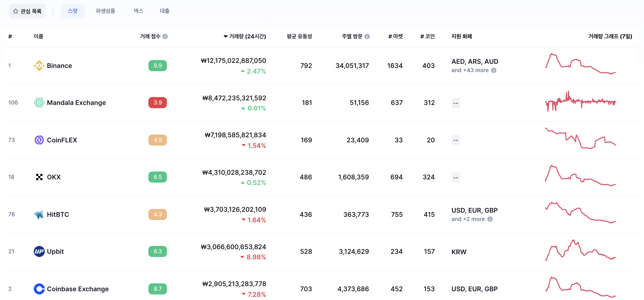Switch to the 대출 tab
The height and width of the screenshot is (300, 644).
tap(165, 11)
